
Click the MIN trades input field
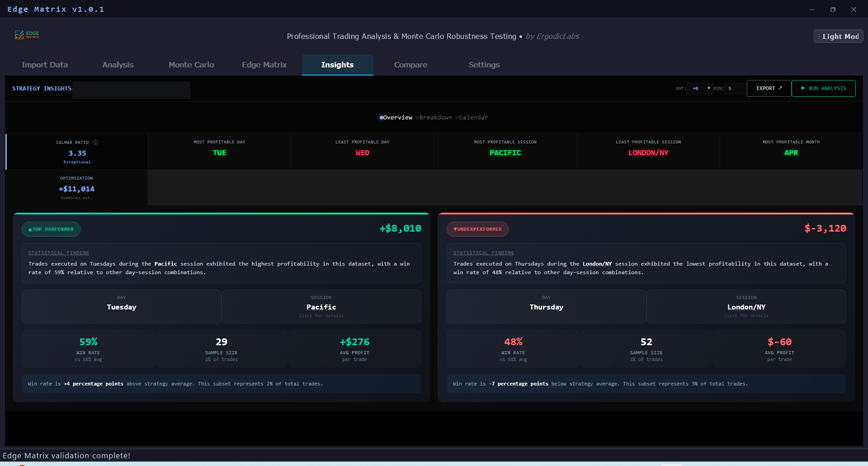(735, 88)
